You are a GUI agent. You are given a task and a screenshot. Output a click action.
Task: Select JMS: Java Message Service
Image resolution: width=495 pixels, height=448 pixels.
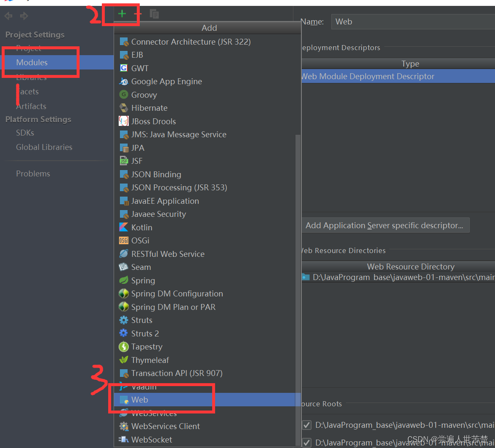coord(205,134)
